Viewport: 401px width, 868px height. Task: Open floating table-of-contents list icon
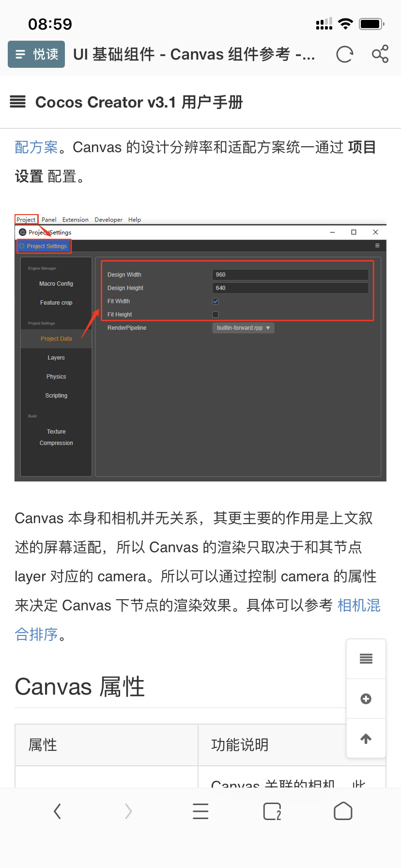[x=366, y=659]
